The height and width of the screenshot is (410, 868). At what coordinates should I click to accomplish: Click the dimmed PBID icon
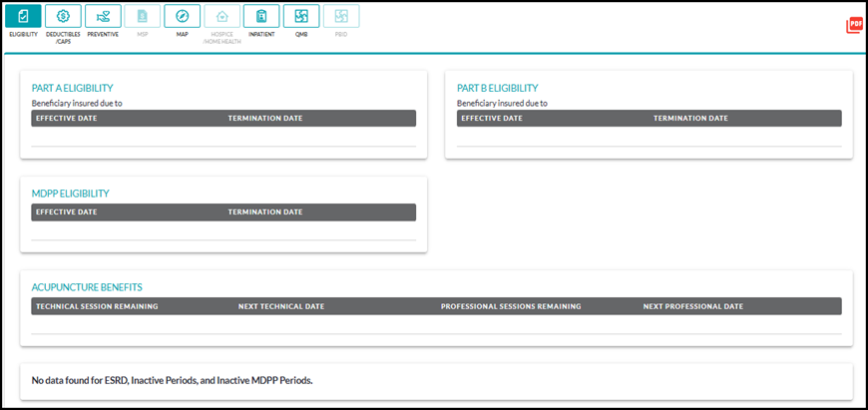pyautogui.click(x=341, y=16)
